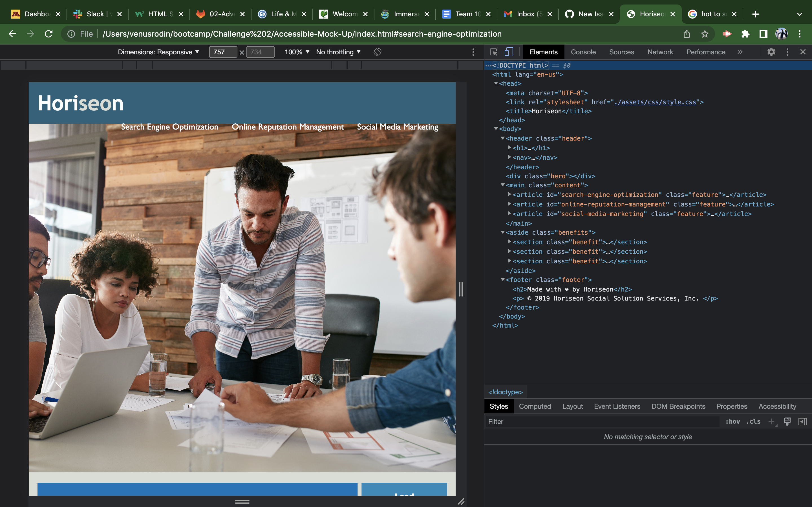The height and width of the screenshot is (507, 812).
Task: Open the style.css stylesheet link
Action: click(x=656, y=102)
